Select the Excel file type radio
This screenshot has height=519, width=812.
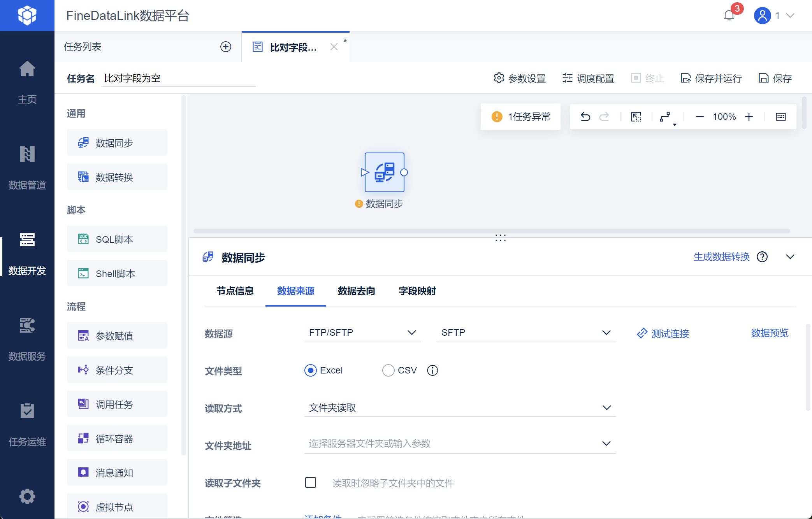311,370
